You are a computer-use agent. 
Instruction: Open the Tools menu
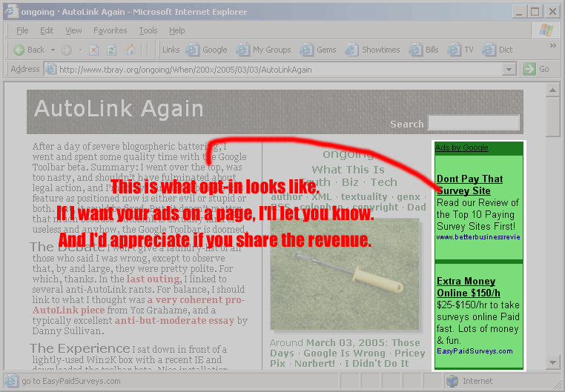[x=148, y=30]
